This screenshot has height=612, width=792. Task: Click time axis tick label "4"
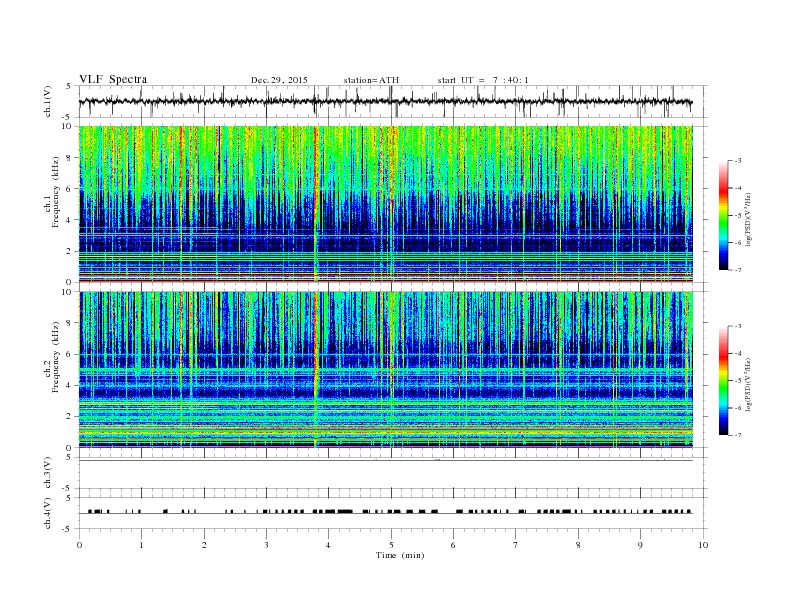329,545
